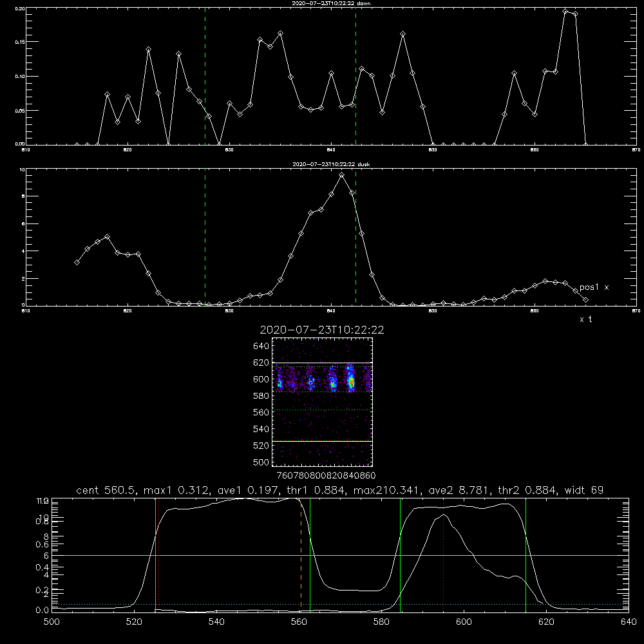Click the solid green line near 525 in bottom plot
The image size is (644, 644).
[155, 556]
